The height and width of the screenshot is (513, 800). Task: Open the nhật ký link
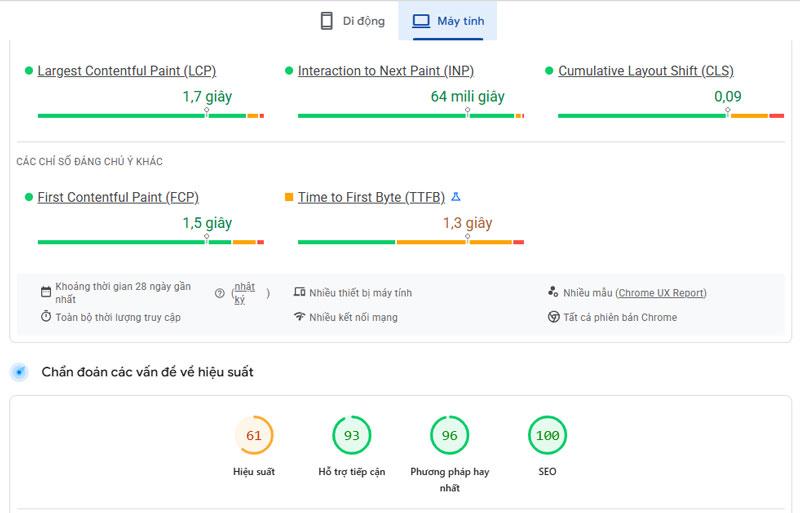(x=244, y=293)
